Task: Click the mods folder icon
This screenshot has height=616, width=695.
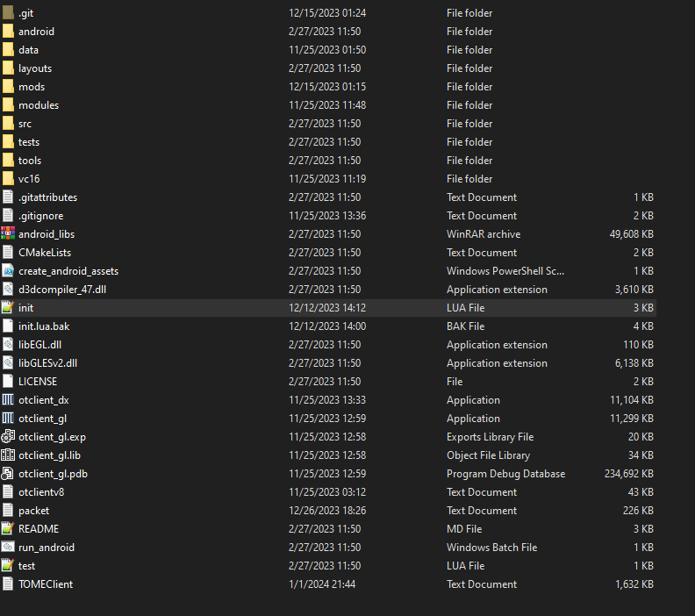Action: pos(8,87)
